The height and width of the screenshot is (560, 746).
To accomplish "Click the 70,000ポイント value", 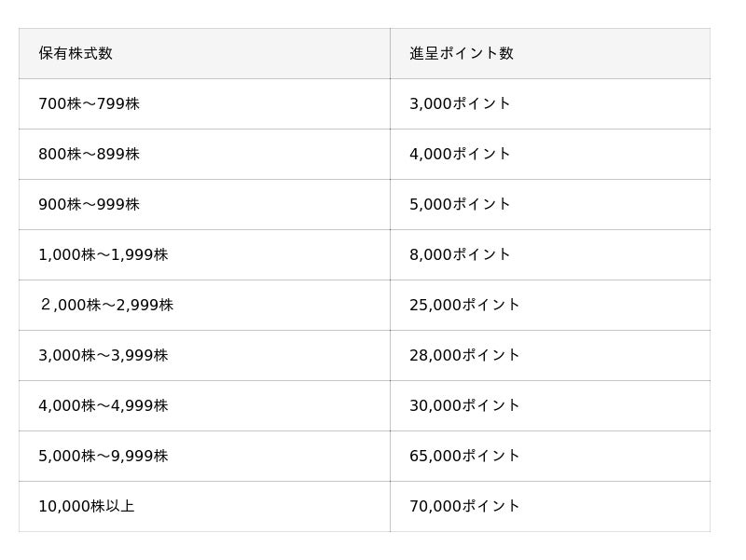I will coord(464,506).
